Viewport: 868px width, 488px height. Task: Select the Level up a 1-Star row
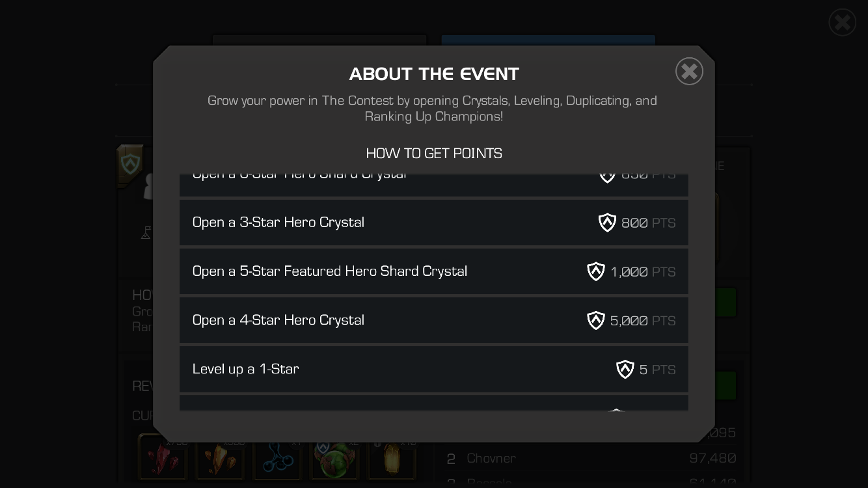(434, 369)
